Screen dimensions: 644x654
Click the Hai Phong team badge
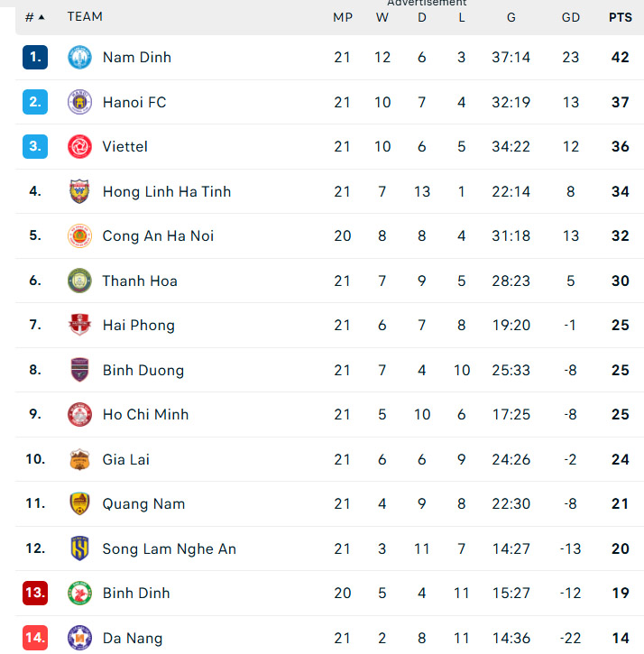[x=79, y=326]
